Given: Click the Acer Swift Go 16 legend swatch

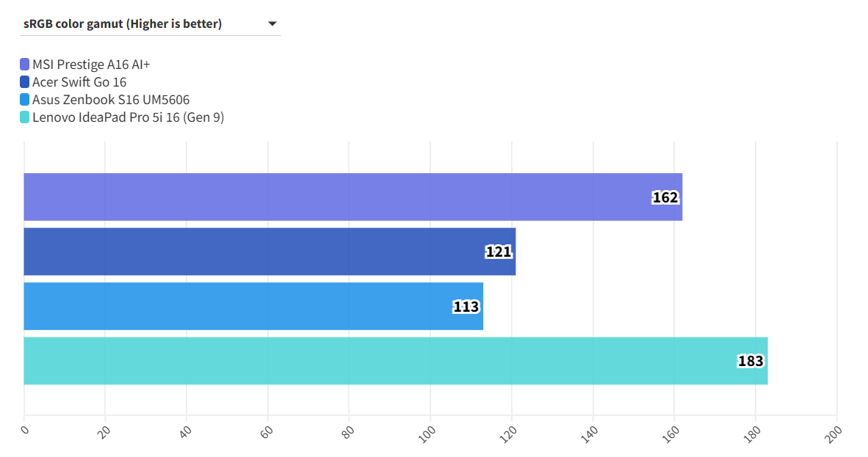Looking at the screenshot, I should point(25,82).
